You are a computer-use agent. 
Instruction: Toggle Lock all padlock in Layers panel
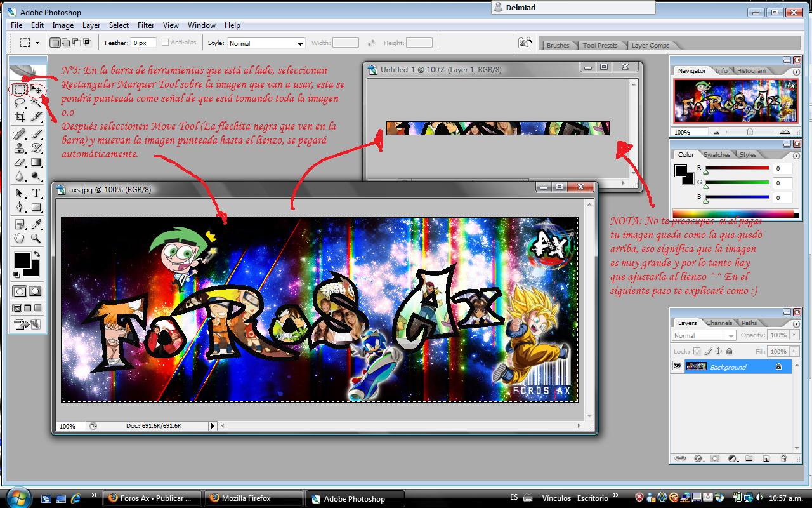pos(729,351)
